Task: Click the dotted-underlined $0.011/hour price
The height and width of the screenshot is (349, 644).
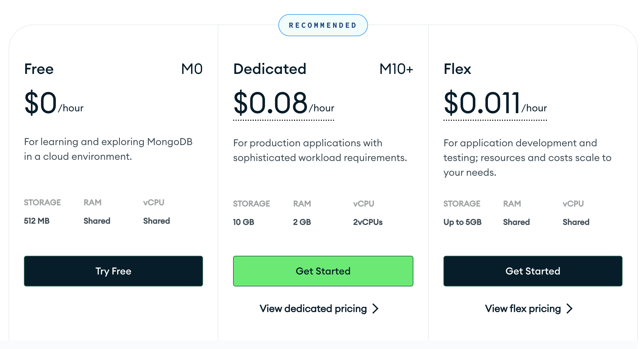Action: pyautogui.click(x=495, y=104)
